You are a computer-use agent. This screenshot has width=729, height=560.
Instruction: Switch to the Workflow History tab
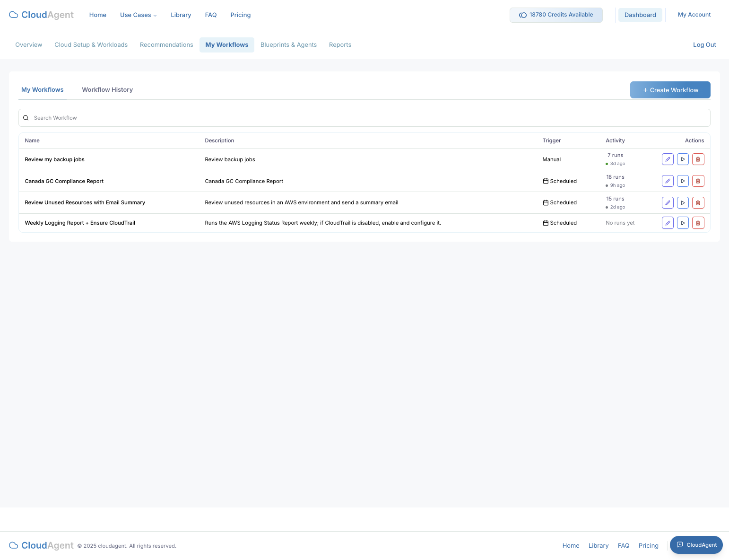pos(107,89)
